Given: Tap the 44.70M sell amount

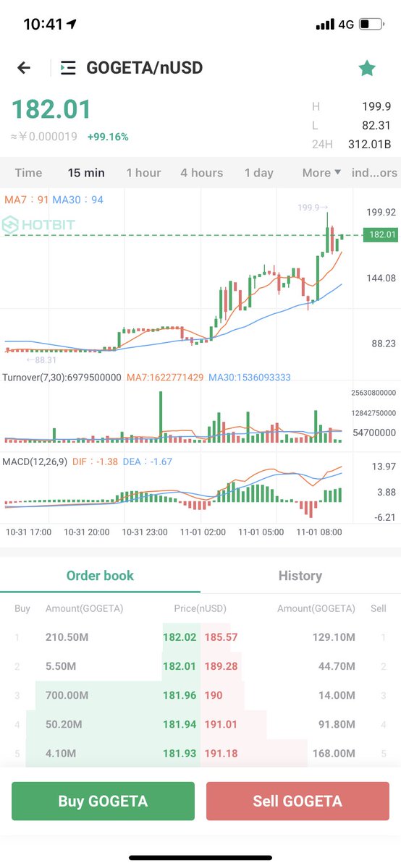Looking at the screenshot, I should pyautogui.click(x=337, y=665).
